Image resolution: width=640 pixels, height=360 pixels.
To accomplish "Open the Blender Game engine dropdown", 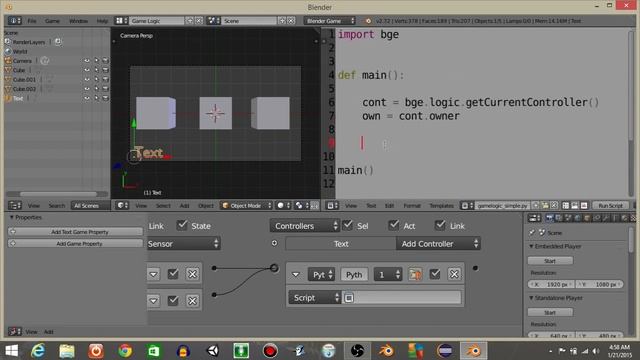I will tap(329, 20).
